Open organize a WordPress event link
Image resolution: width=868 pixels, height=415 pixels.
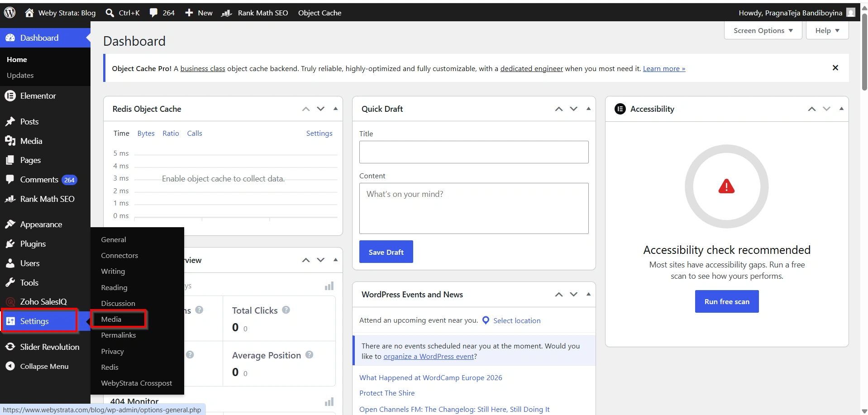click(429, 357)
